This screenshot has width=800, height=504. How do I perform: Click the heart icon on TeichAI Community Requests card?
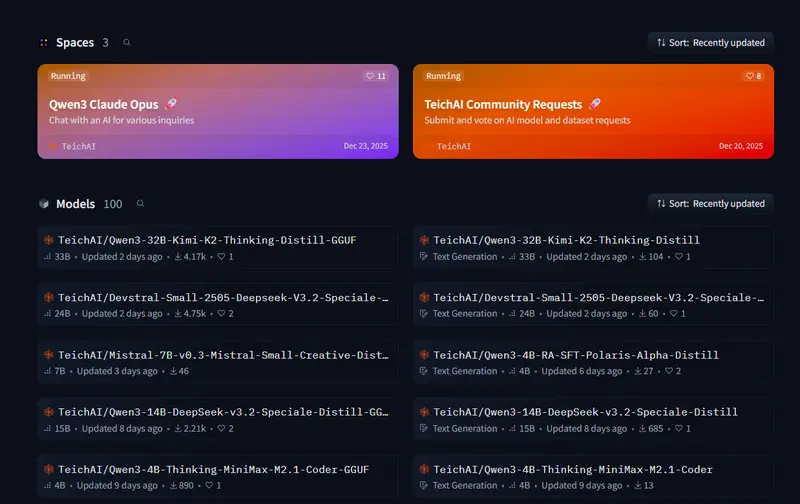click(x=748, y=76)
